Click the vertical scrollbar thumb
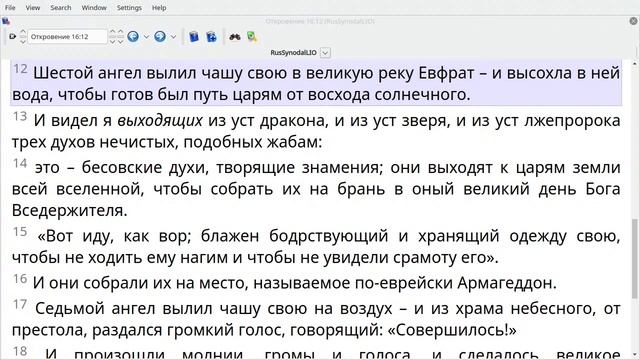The height and width of the screenshot is (360, 640). pyautogui.click(x=635, y=258)
